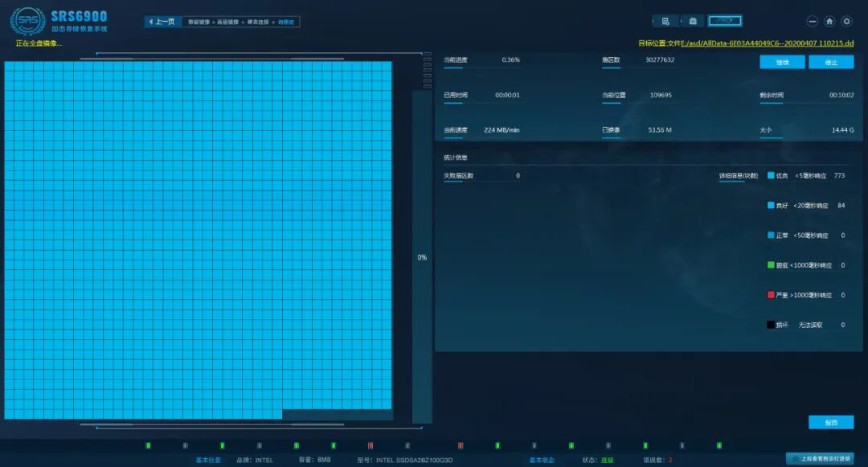This screenshot has width=868, height=467.
Task: Click the brand value INTEL
Action: coord(264,460)
